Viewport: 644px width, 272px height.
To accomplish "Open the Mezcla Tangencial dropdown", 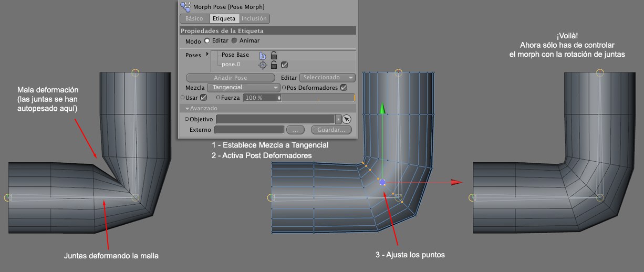I will point(243,88).
